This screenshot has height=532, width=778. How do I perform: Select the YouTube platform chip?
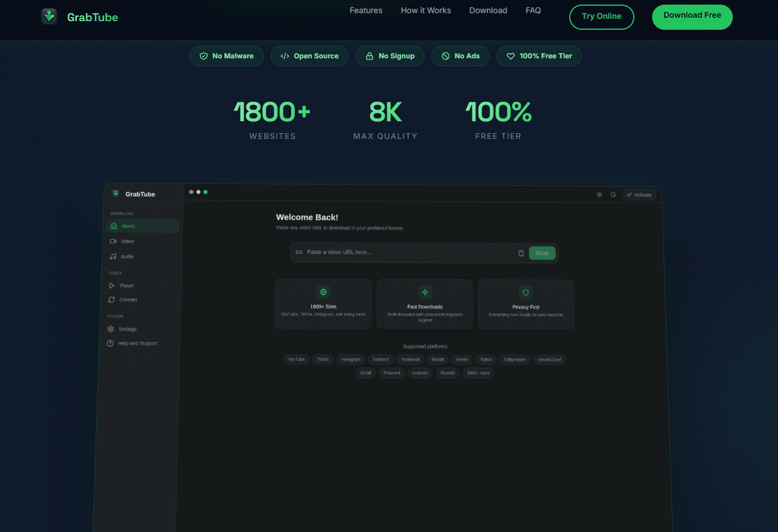pyautogui.click(x=296, y=360)
